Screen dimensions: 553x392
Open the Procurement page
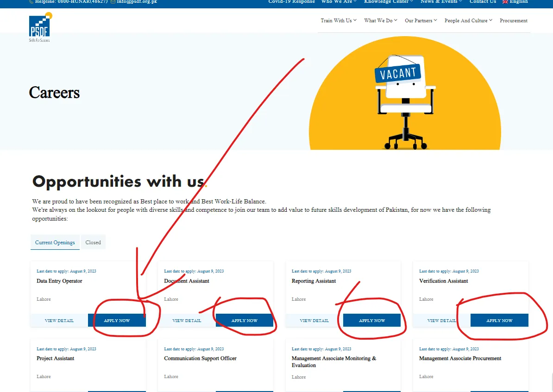[x=514, y=20]
